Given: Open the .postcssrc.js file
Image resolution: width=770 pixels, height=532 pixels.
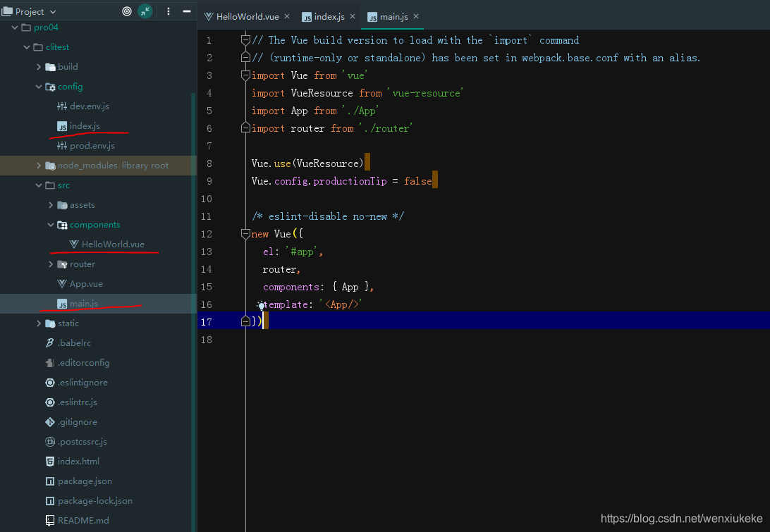Looking at the screenshot, I should pyautogui.click(x=82, y=442).
